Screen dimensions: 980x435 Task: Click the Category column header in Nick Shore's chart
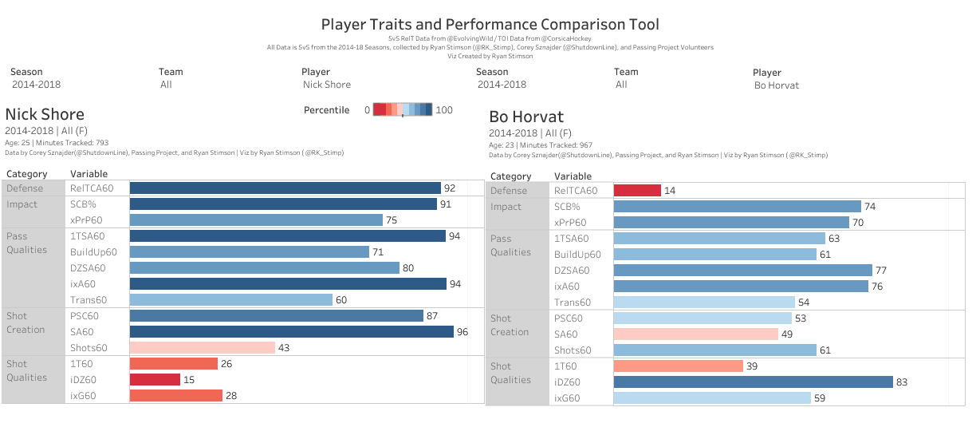27,174
